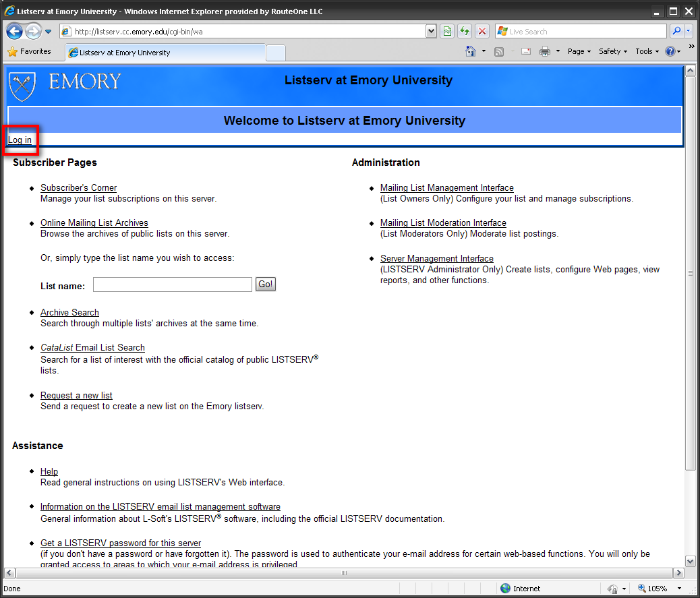Click the Log in link
This screenshot has width=700, height=598.
coord(20,140)
